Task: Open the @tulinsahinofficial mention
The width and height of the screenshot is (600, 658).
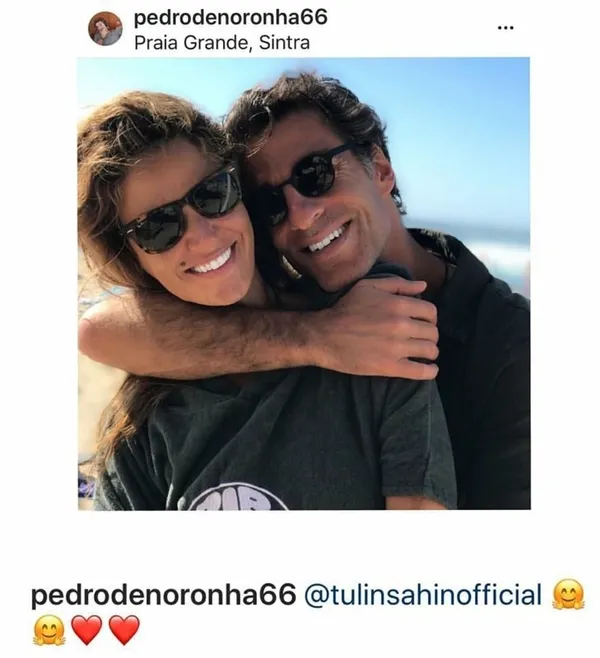Action: (423, 595)
